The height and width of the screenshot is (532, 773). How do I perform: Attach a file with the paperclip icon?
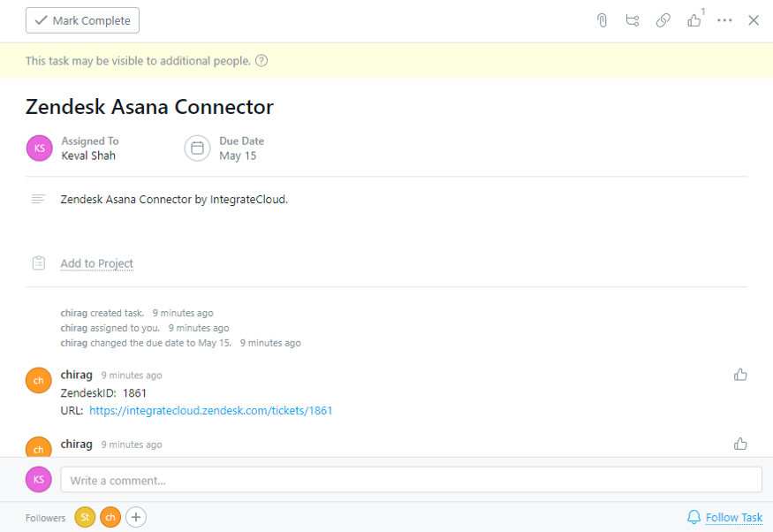[602, 20]
